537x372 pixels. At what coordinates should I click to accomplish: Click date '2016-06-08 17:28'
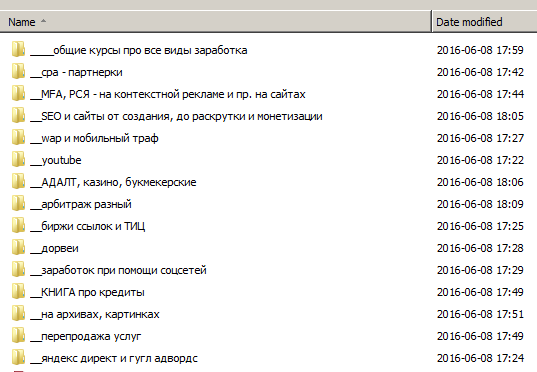(480, 248)
